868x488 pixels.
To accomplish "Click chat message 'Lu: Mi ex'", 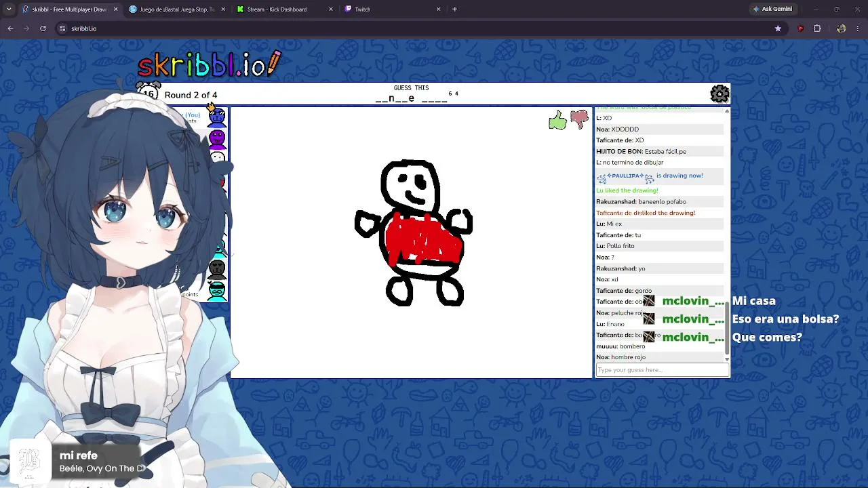I will [x=609, y=224].
